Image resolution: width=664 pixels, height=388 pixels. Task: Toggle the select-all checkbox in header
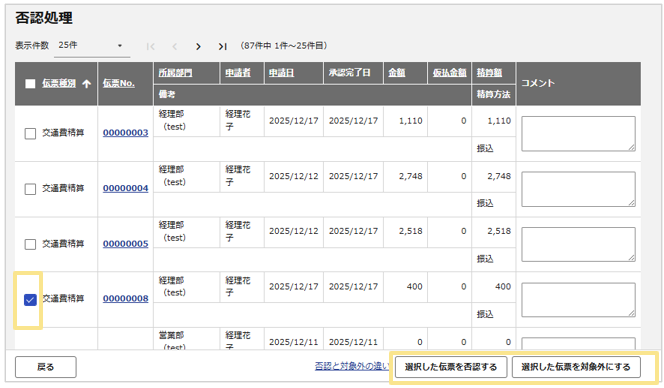tap(30, 83)
